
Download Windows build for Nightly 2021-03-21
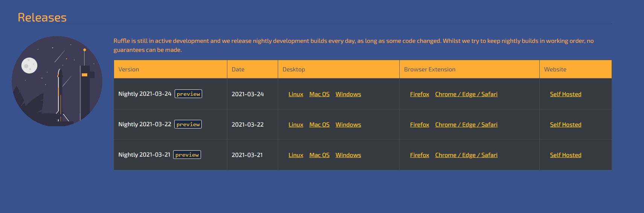(x=348, y=155)
